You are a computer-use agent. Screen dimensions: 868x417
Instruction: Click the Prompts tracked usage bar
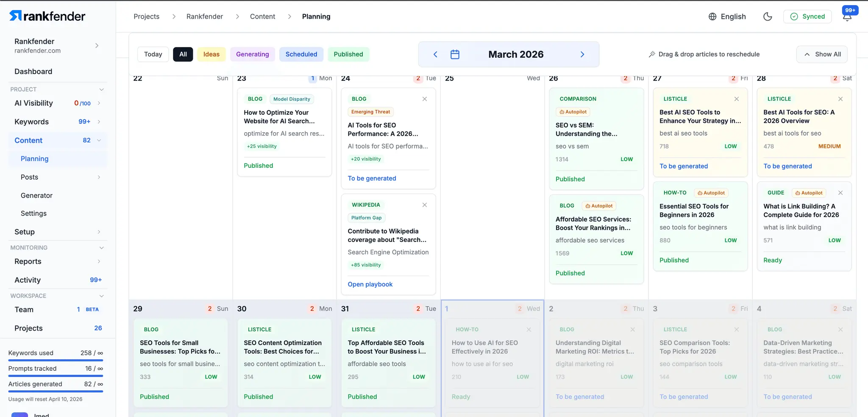[x=56, y=376]
